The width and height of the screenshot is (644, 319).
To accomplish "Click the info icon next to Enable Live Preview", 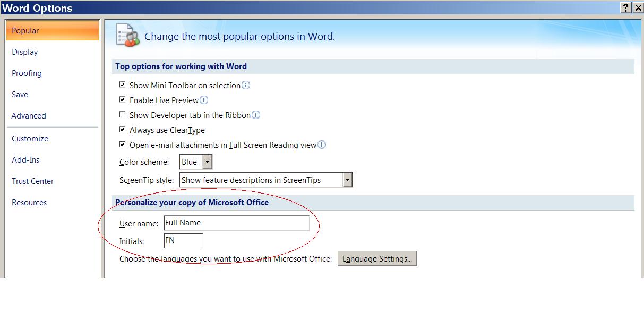I will 204,100.
